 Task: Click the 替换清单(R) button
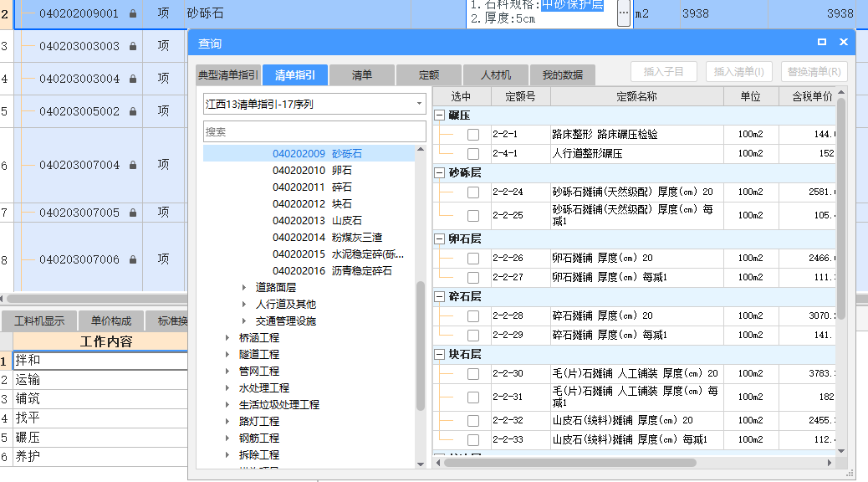(x=814, y=71)
